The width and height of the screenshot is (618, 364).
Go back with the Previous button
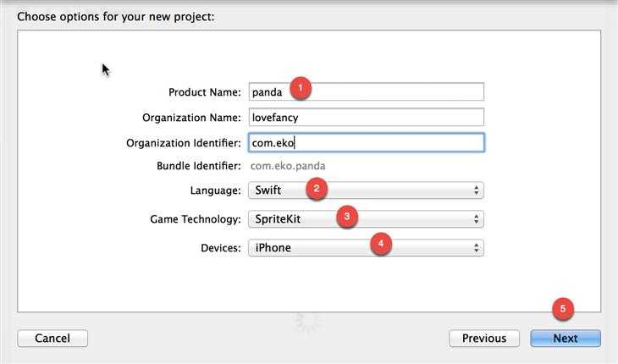483,339
